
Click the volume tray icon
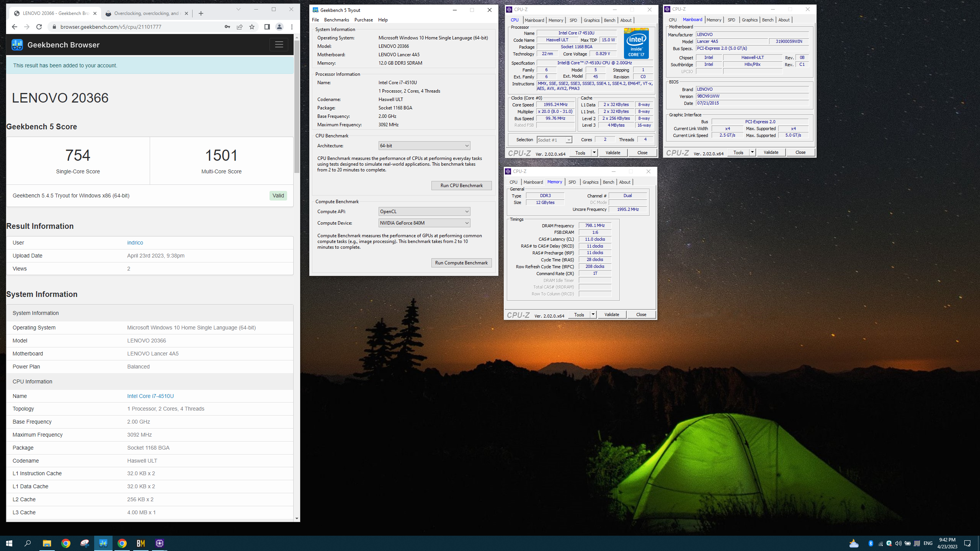click(898, 543)
